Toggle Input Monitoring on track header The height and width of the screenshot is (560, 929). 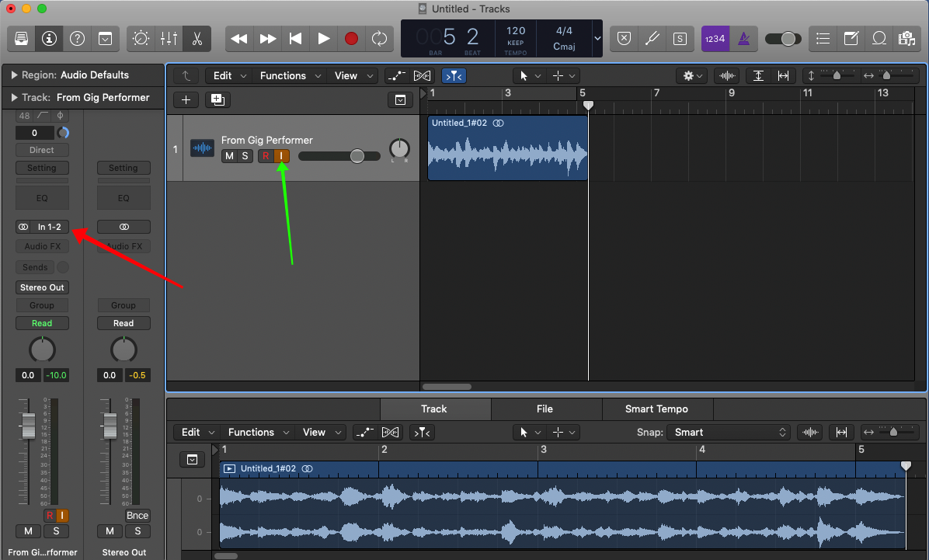tap(281, 156)
